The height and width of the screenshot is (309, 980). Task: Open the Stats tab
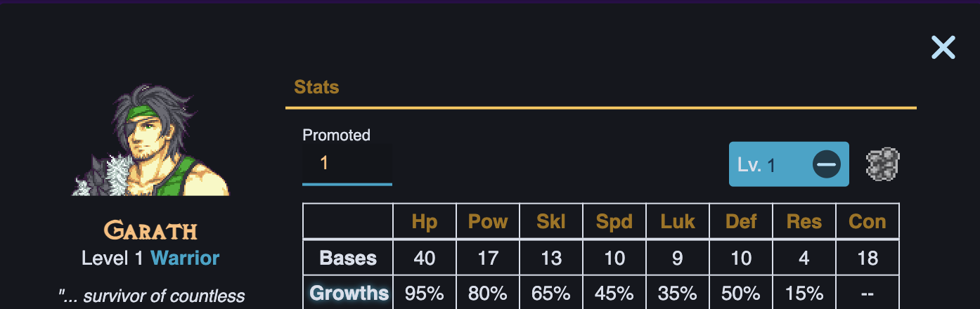point(316,88)
